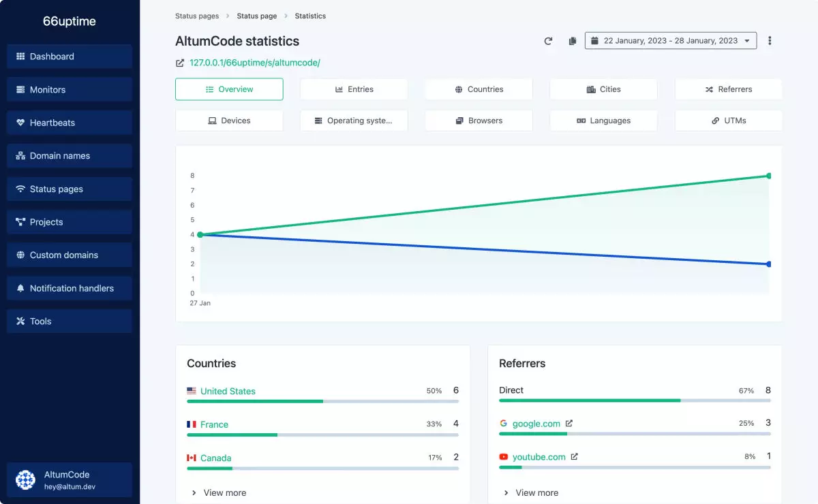This screenshot has width=818, height=504.
Task: Click the Projects diagram icon
Action: point(20,222)
